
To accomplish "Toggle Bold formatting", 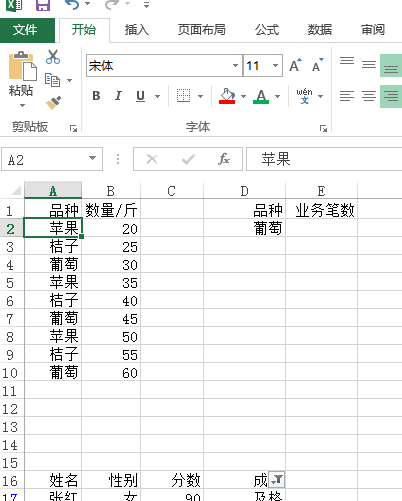I will tap(96, 96).
